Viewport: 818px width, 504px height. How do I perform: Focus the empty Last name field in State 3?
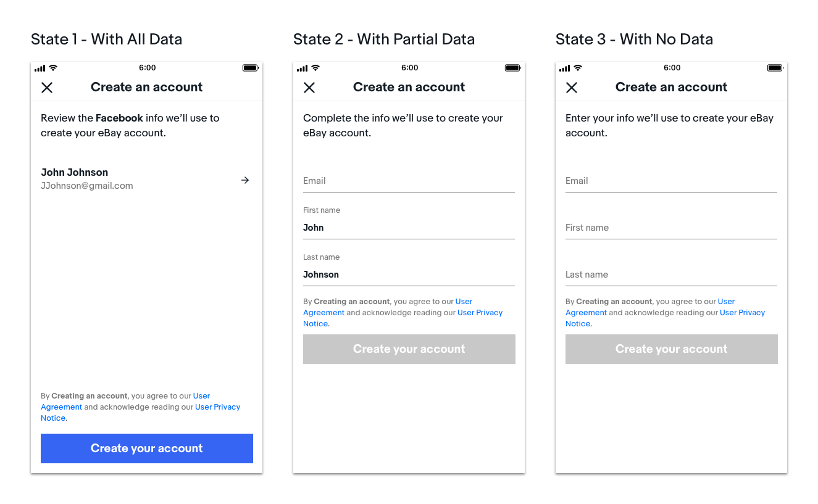coord(671,275)
